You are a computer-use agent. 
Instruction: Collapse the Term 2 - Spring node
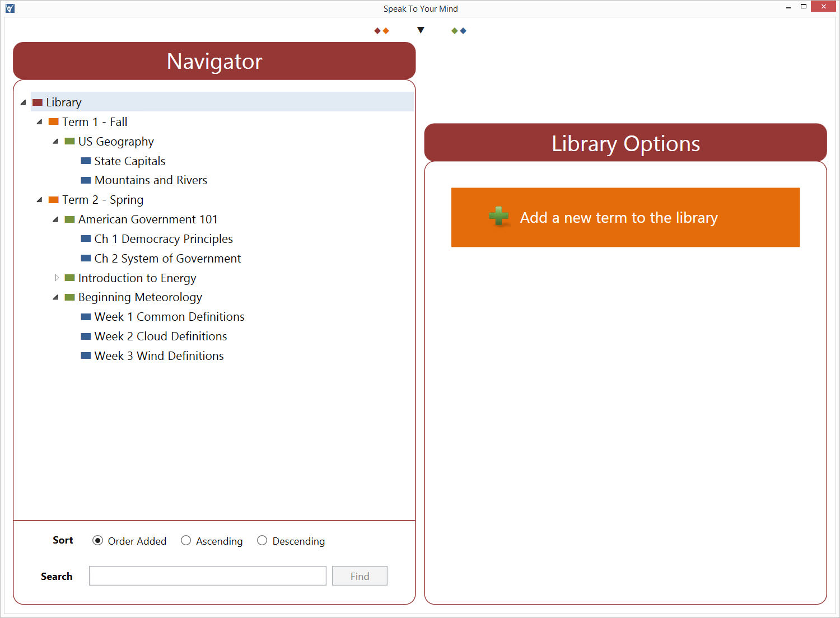pyautogui.click(x=39, y=200)
